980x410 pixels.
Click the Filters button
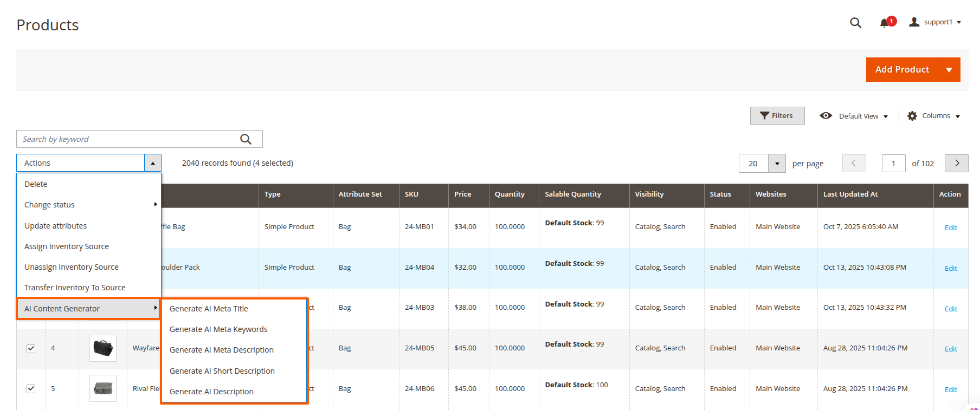tap(777, 115)
